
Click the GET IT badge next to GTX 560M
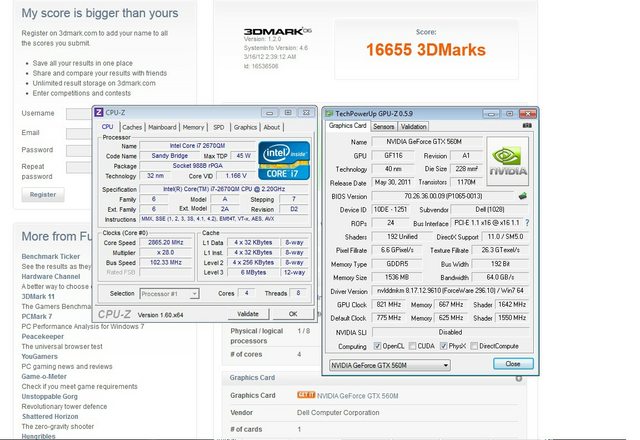click(x=306, y=395)
